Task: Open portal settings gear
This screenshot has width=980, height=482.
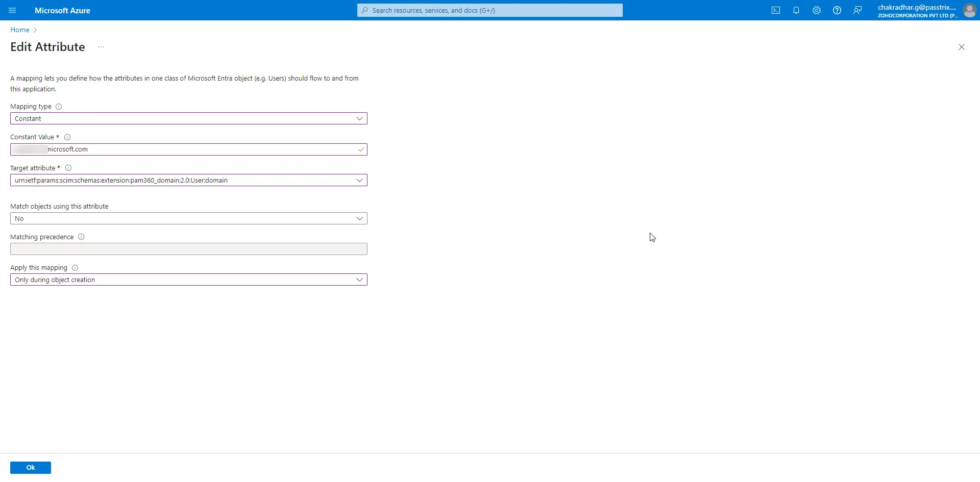Action: click(x=816, y=10)
